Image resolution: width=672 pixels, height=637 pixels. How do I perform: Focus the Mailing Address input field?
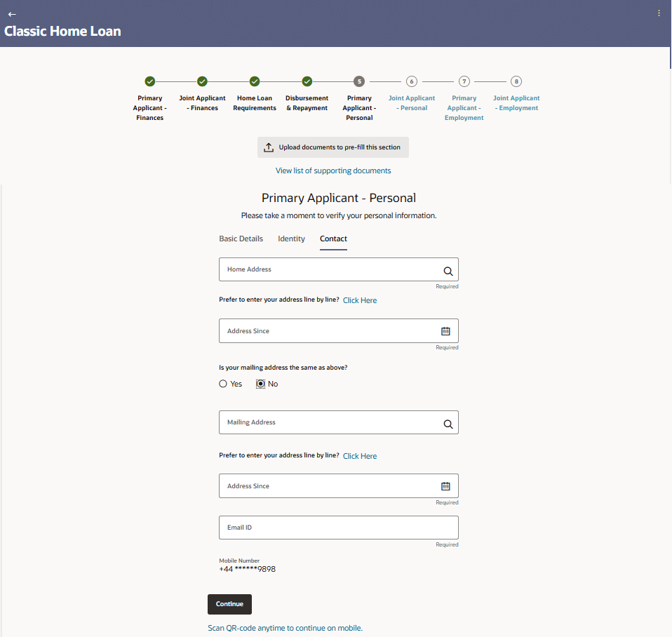point(339,422)
